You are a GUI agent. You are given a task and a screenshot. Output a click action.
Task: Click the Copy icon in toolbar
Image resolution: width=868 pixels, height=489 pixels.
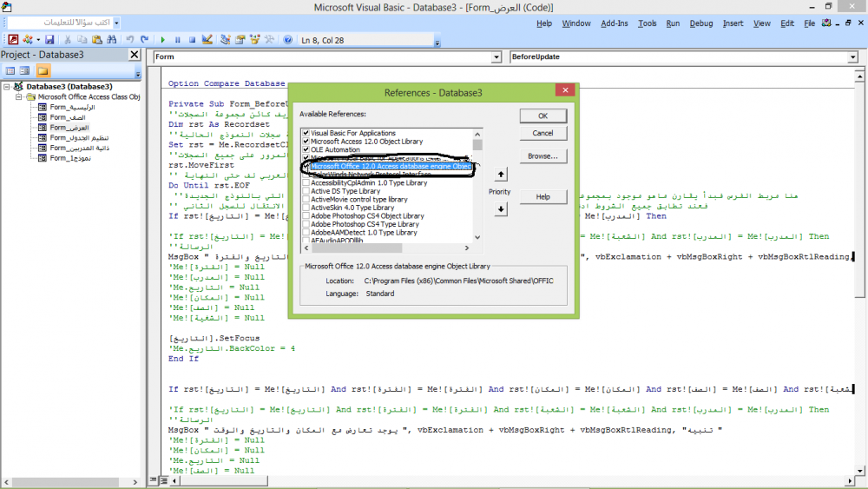click(82, 39)
